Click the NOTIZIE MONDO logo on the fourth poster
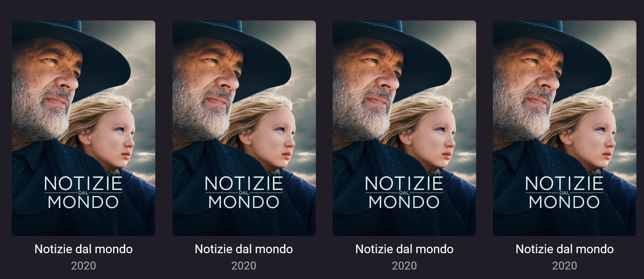Image resolution: width=644 pixels, height=279 pixels. pos(565,192)
